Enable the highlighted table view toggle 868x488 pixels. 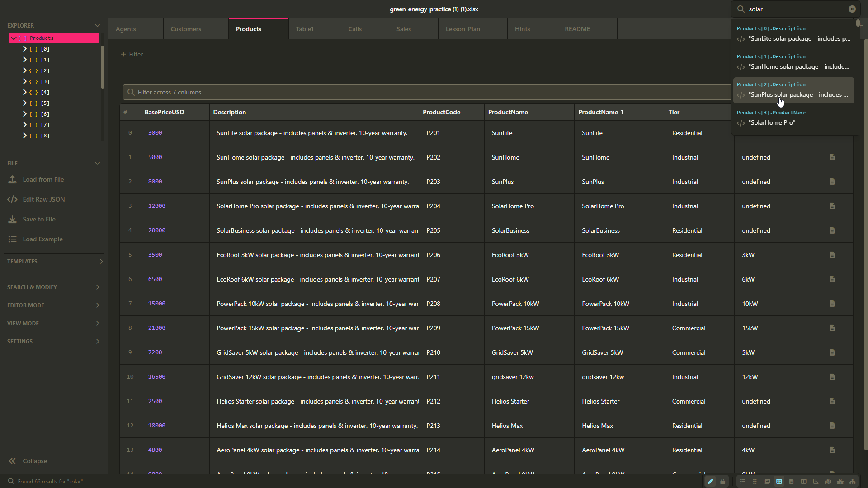pyautogui.click(x=779, y=482)
